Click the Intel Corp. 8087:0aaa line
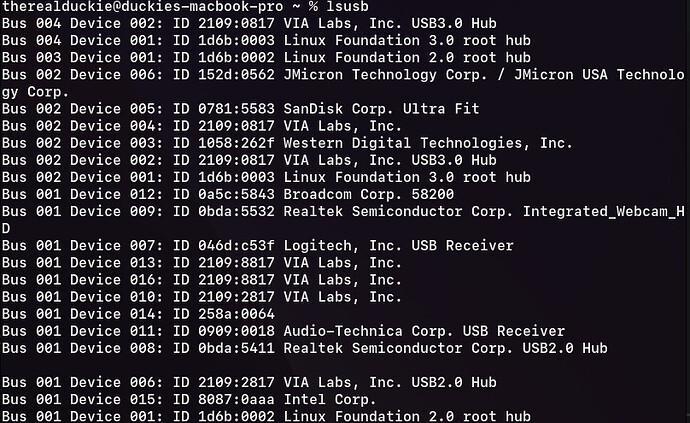690x423 pixels. 189,399
